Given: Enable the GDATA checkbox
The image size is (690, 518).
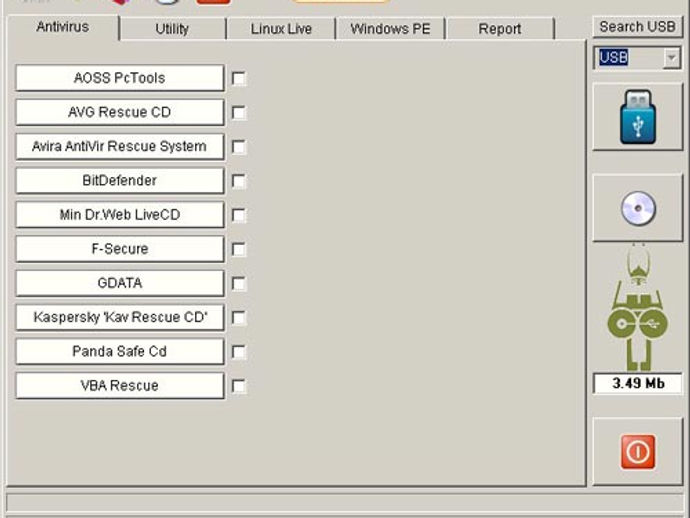Looking at the screenshot, I should 239,283.
